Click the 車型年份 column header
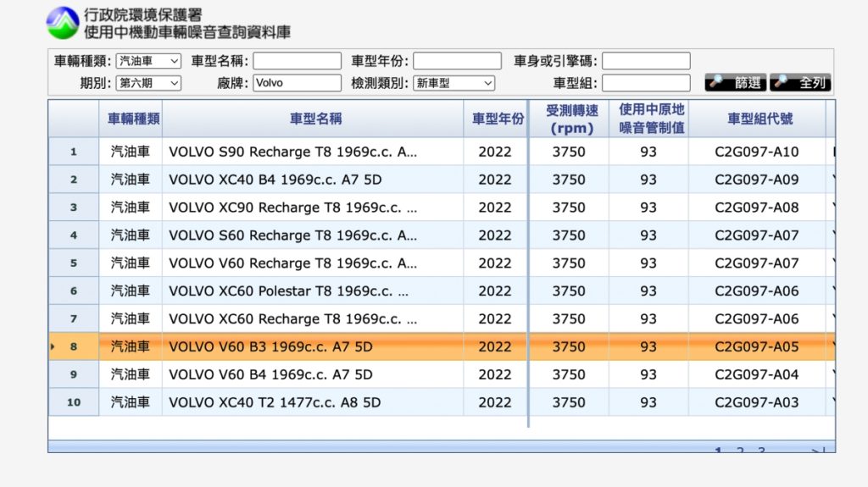This screenshot has width=868, height=487. pyautogui.click(x=498, y=119)
